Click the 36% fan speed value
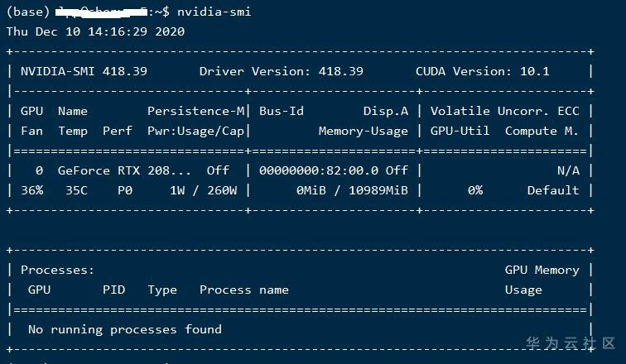The image size is (626, 364). coord(31,190)
